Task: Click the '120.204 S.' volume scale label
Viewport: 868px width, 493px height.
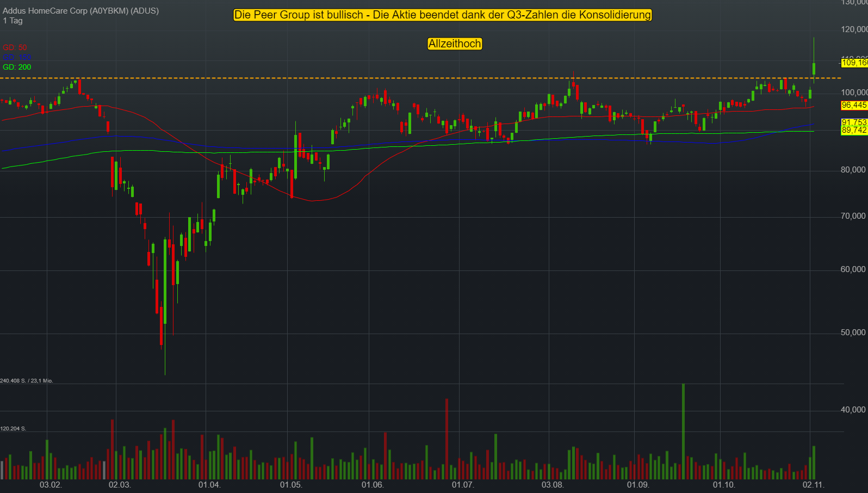Action: [13, 429]
